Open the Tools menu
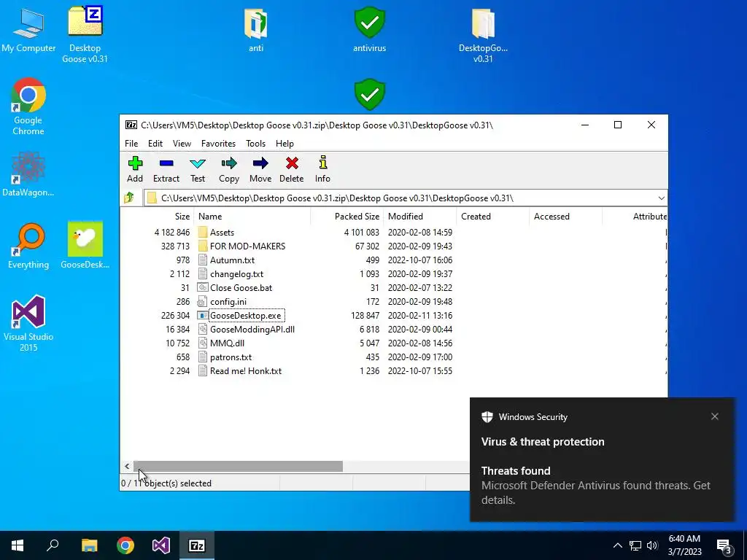This screenshot has width=747, height=560. click(255, 144)
